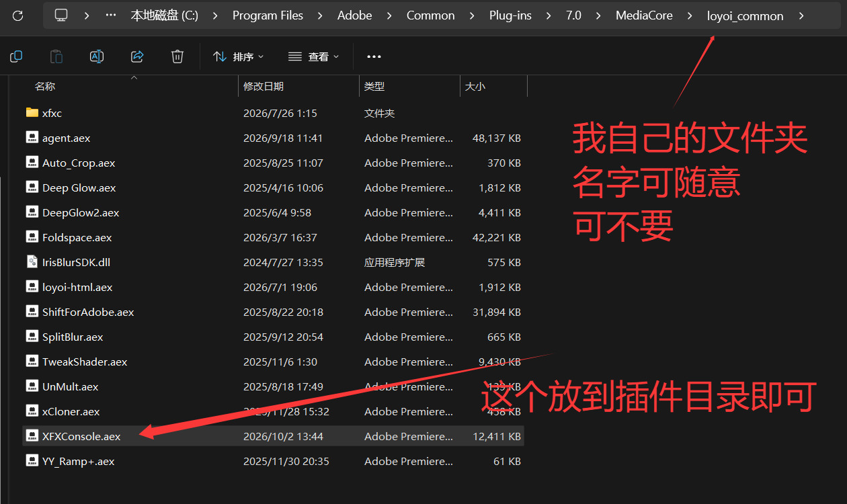Screen dimensions: 847x504
Task: Click the file name agent.aex
Action: [66, 138]
